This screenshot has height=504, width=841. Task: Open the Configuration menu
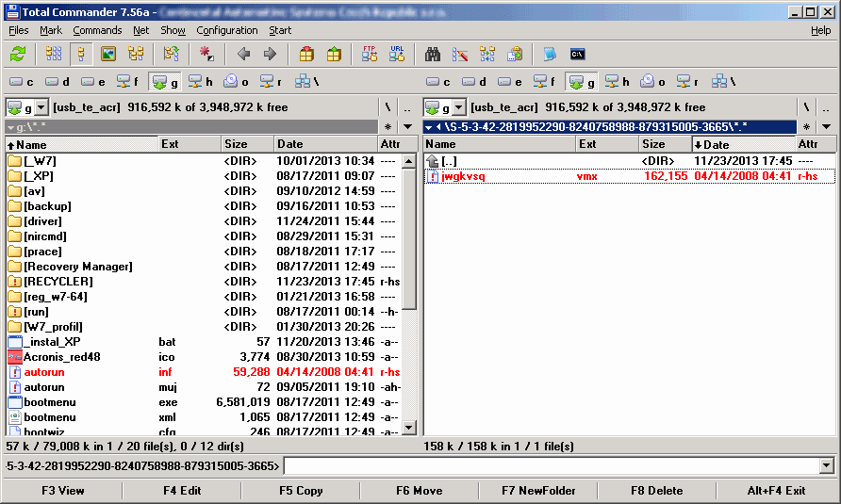pyautogui.click(x=227, y=30)
